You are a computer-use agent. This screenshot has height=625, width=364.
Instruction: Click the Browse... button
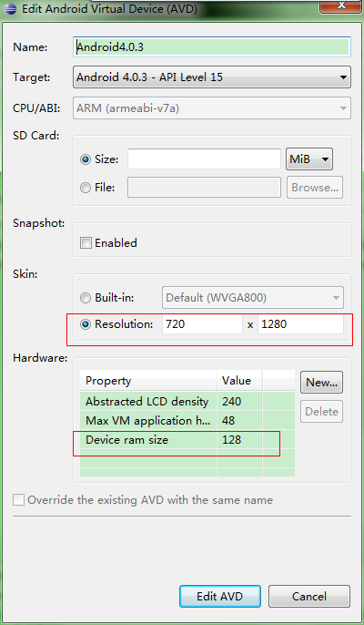point(315,188)
